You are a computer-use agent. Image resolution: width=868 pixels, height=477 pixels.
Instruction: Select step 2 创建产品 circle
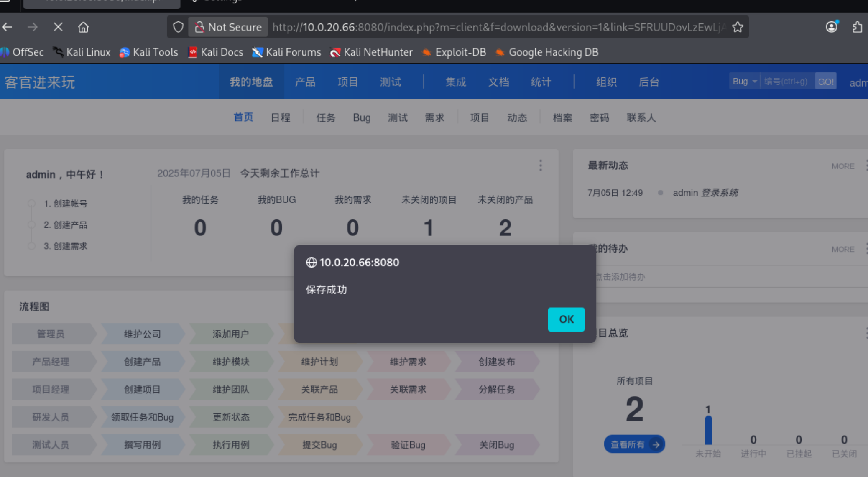[31, 225]
